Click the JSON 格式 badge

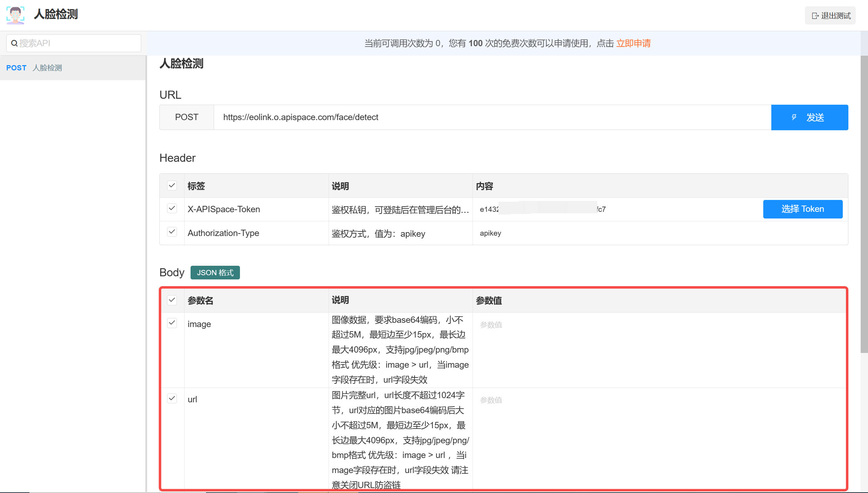tap(215, 273)
